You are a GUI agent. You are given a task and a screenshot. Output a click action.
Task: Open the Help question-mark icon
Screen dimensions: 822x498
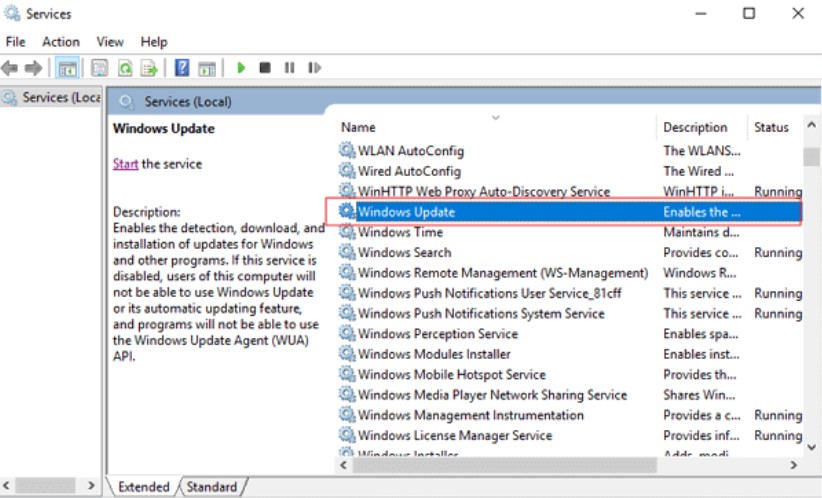(x=182, y=68)
